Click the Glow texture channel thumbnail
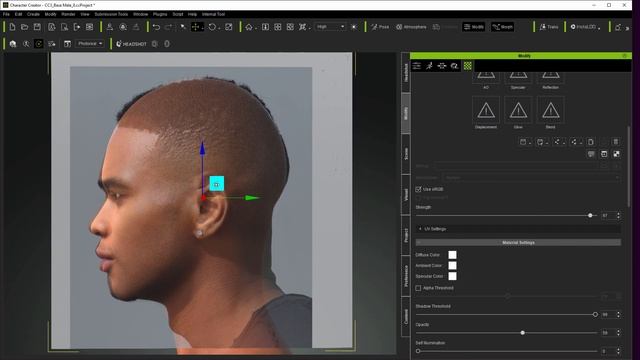The image size is (640, 360). pyautogui.click(x=518, y=110)
